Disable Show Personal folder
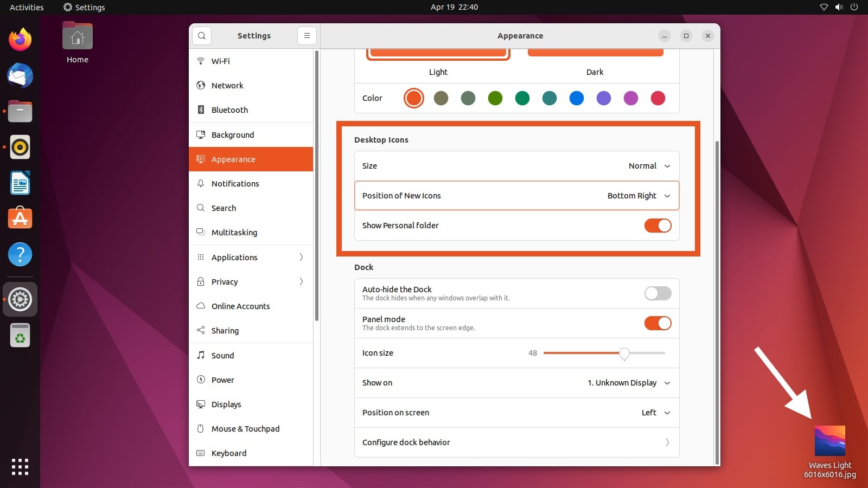Image resolution: width=868 pixels, height=488 pixels. tap(658, 226)
